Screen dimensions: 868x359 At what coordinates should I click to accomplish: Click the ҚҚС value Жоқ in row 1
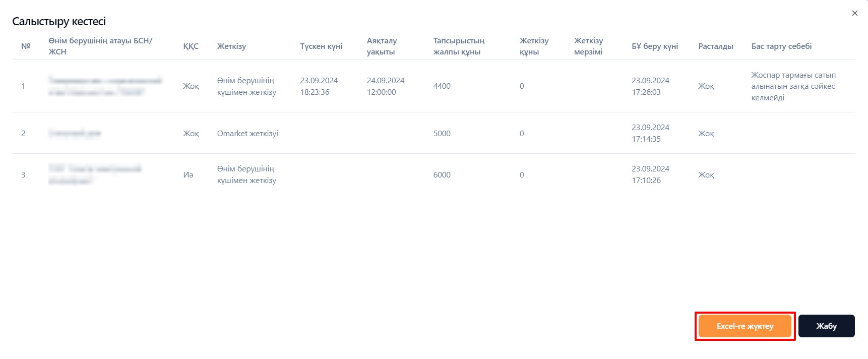click(x=191, y=86)
